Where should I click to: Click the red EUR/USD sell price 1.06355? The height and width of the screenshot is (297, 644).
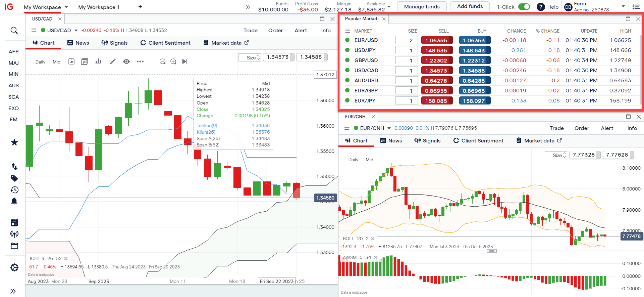[x=436, y=40]
